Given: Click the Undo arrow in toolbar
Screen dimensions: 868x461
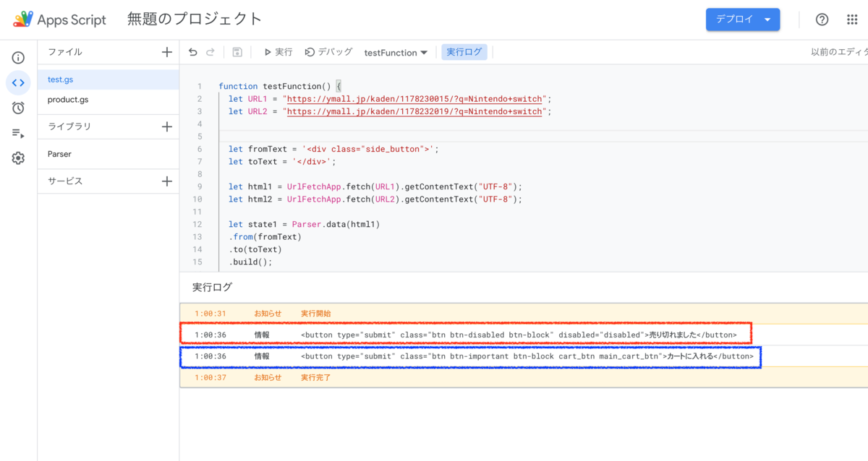Looking at the screenshot, I should click(x=192, y=52).
